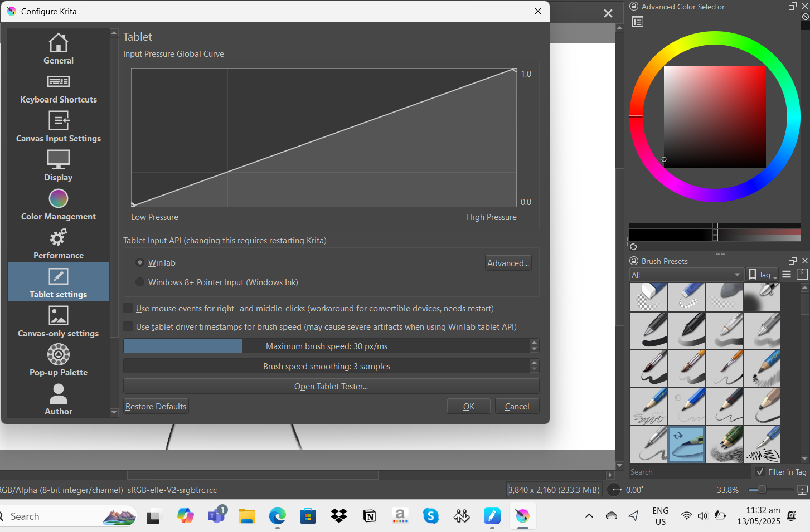The image size is (810, 532).
Task: Expand the All tag dropdown in Brush Presets
Action: 687,275
